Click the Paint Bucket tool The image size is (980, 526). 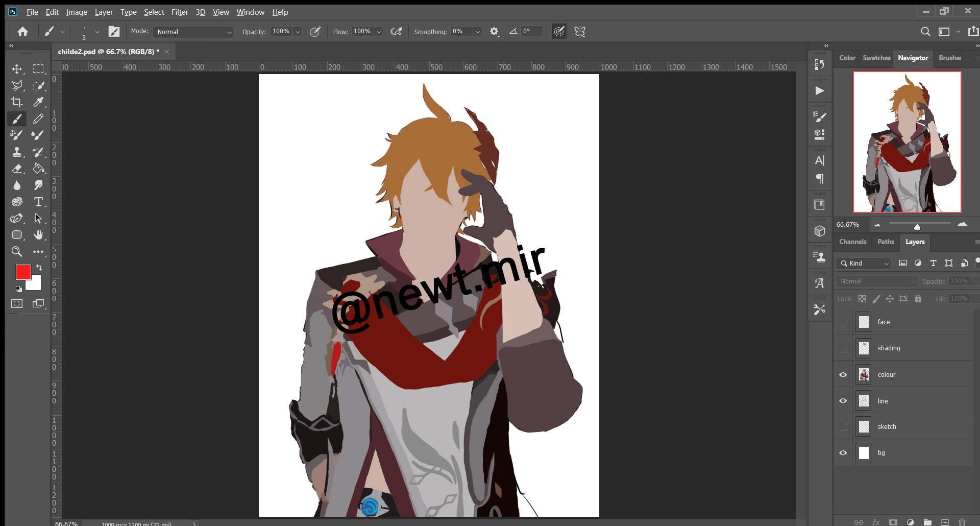38,169
